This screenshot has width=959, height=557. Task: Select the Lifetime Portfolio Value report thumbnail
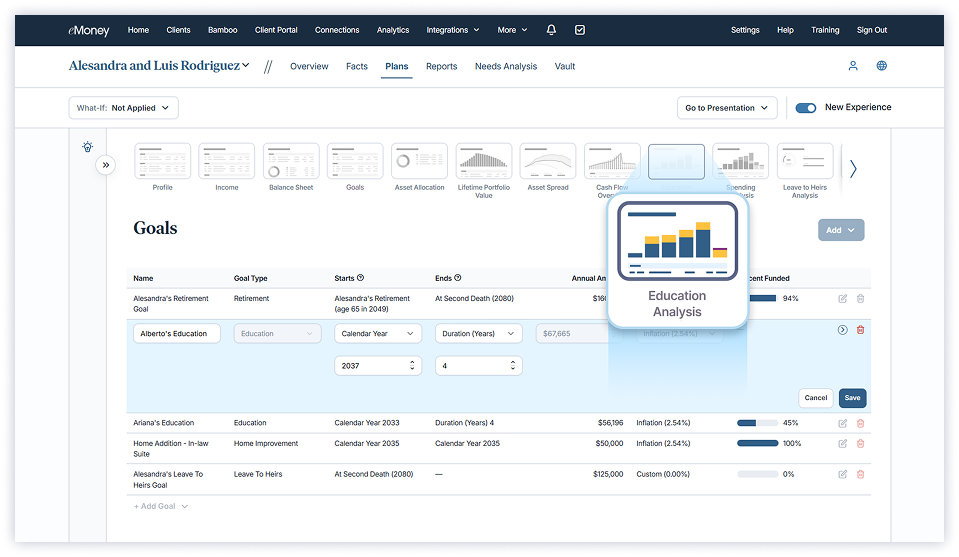pyautogui.click(x=483, y=161)
